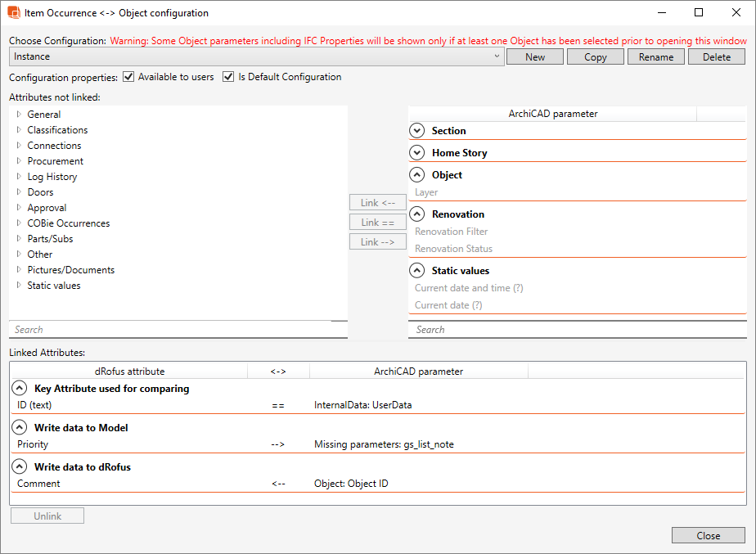Toggle the Available to users checkbox
This screenshot has width=756, height=554.
128,77
